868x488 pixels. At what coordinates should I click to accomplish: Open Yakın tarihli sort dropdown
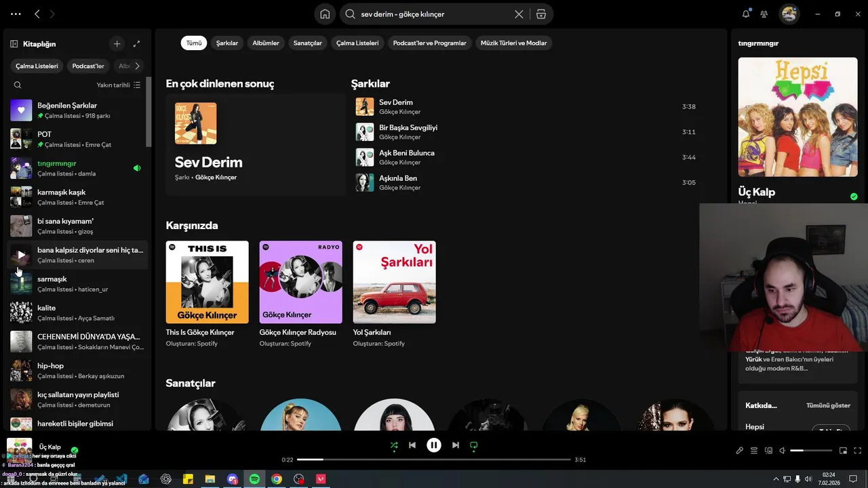119,85
